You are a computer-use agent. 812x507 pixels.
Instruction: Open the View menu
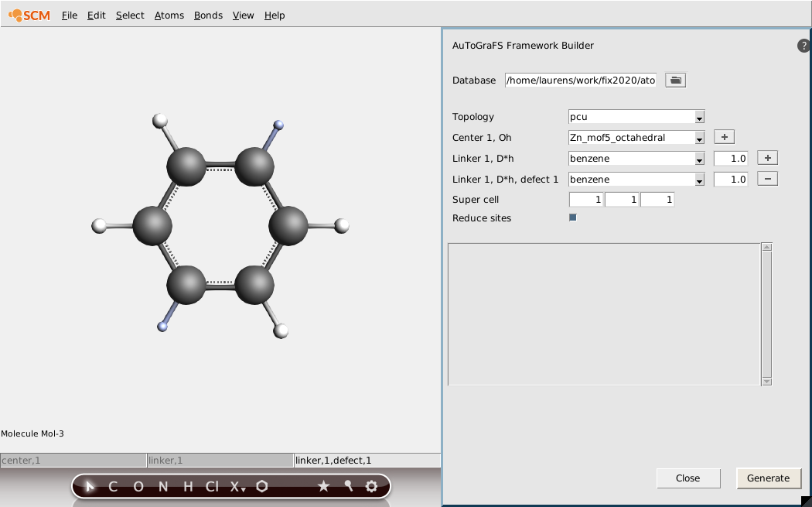coord(243,15)
